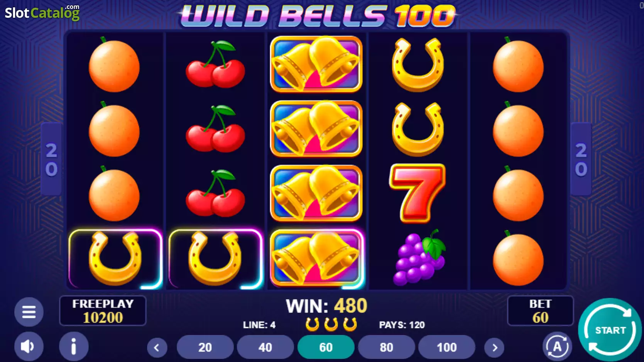The height and width of the screenshot is (362, 644).
Task: Click the purple grapes symbol
Action: [419, 257]
